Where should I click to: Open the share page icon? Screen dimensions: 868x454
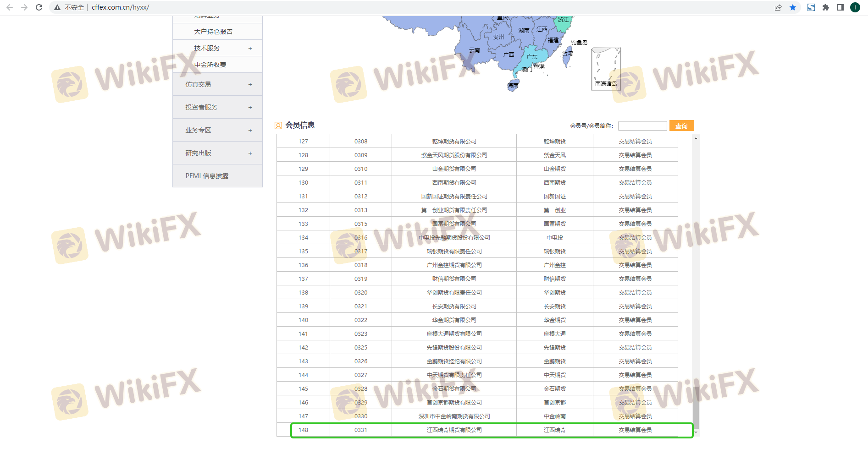point(778,7)
